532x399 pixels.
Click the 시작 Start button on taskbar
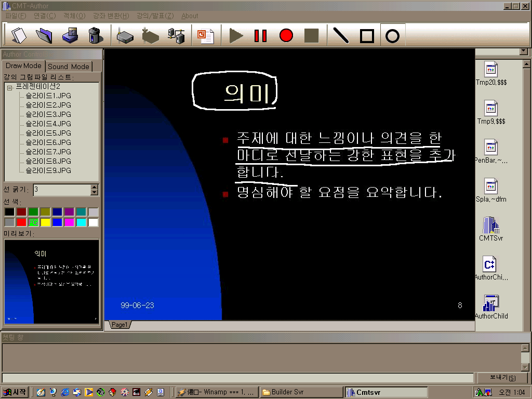pos(15,392)
